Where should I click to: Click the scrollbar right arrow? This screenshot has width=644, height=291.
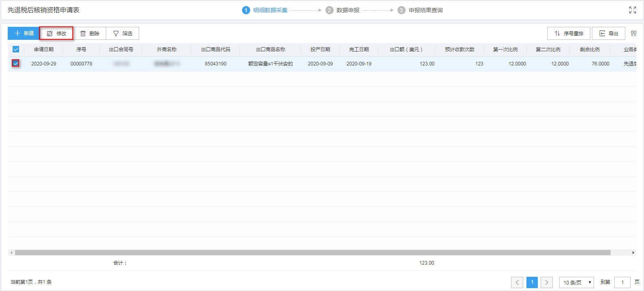point(633,252)
